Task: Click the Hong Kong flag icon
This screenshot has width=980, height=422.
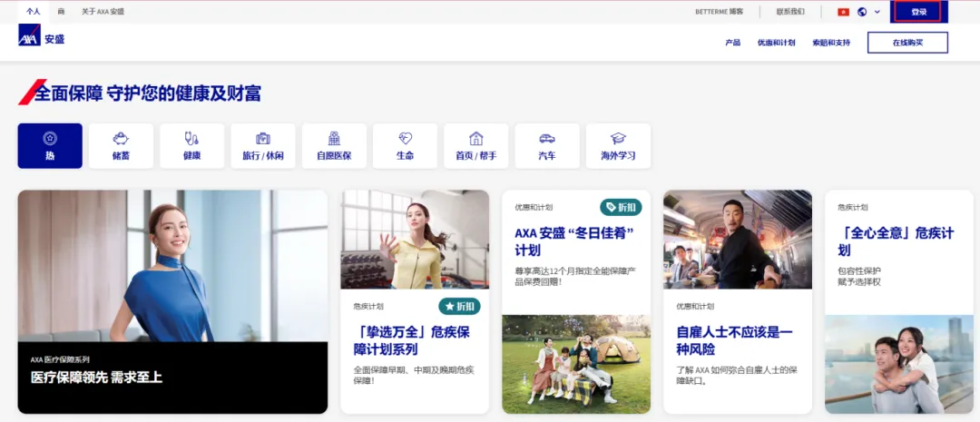Action: pos(843,12)
